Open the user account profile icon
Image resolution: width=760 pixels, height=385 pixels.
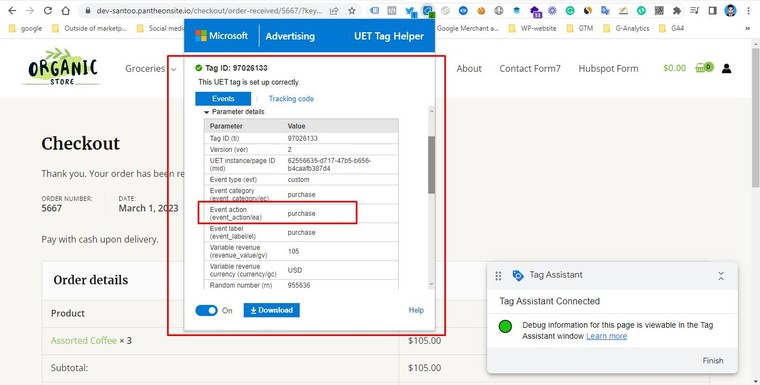point(726,68)
